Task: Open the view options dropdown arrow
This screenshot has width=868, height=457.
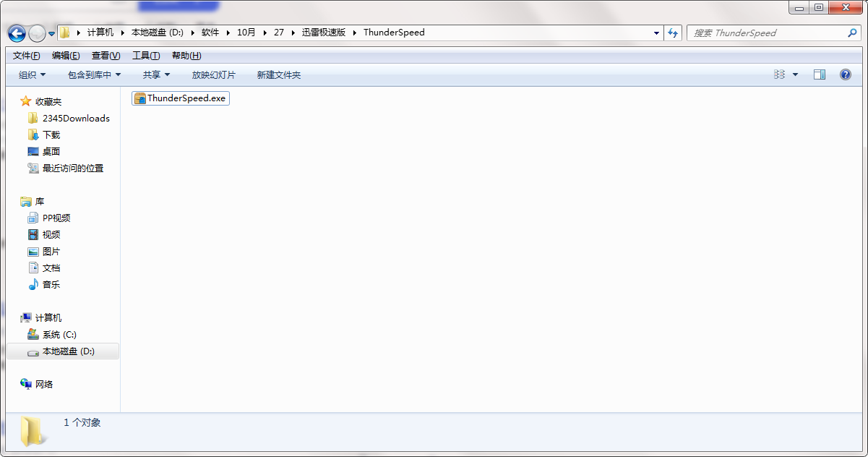Action: (795, 74)
